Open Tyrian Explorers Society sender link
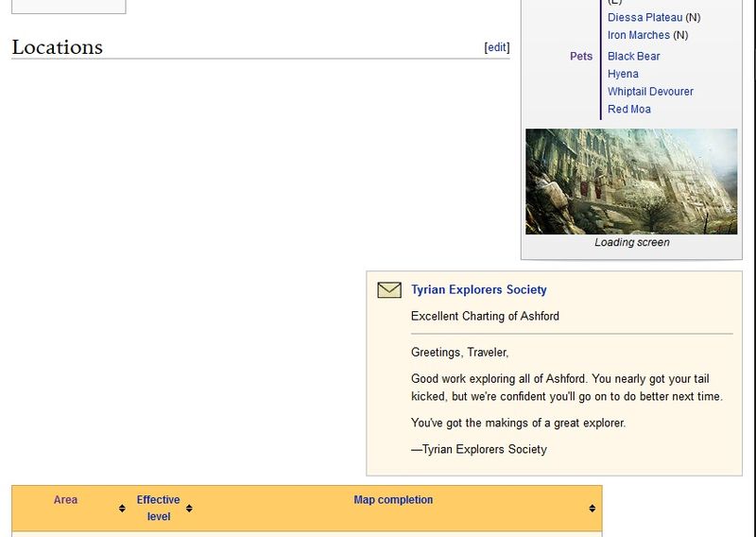The width and height of the screenshot is (756, 537). (x=479, y=289)
